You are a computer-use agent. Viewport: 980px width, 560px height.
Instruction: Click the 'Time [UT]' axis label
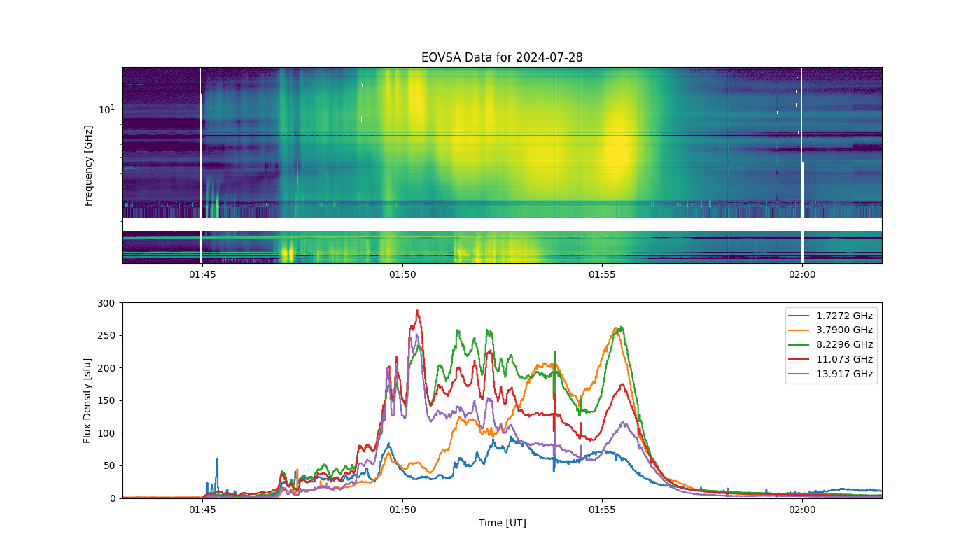pos(502,523)
